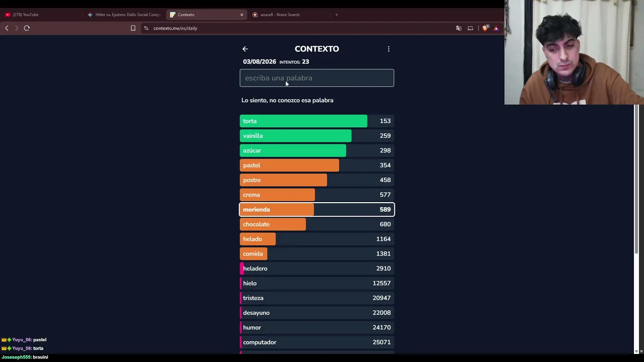Click the CONTEXTO title
The image size is (644, 362).
(317, 49)
